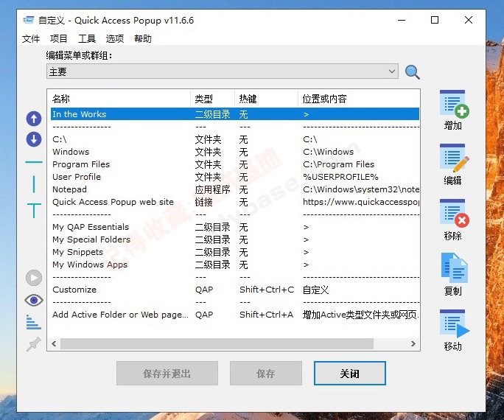The width and height of the screenshot is (504, 420).
Task: Click the 关闭 button
Action: pos(350,373)
